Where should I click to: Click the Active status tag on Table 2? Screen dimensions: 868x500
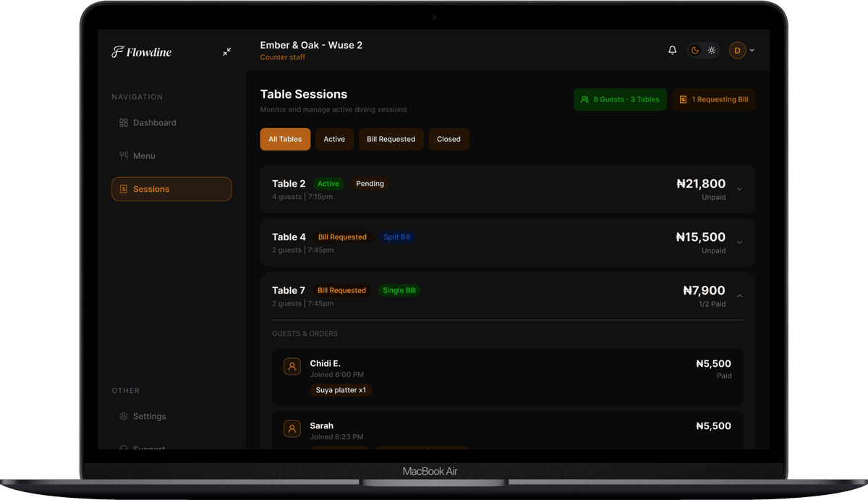pos(328,184)
